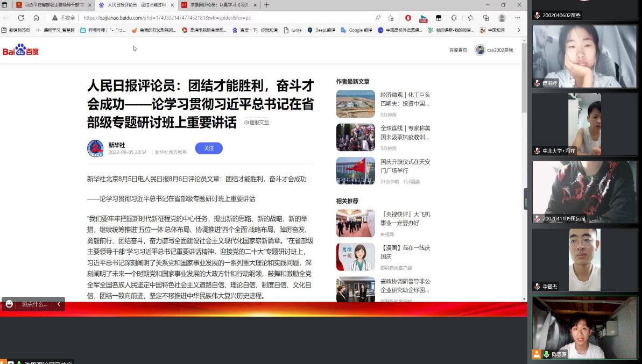Click the Baidu logo
The image size is (642, 364).
click(20, 49)
